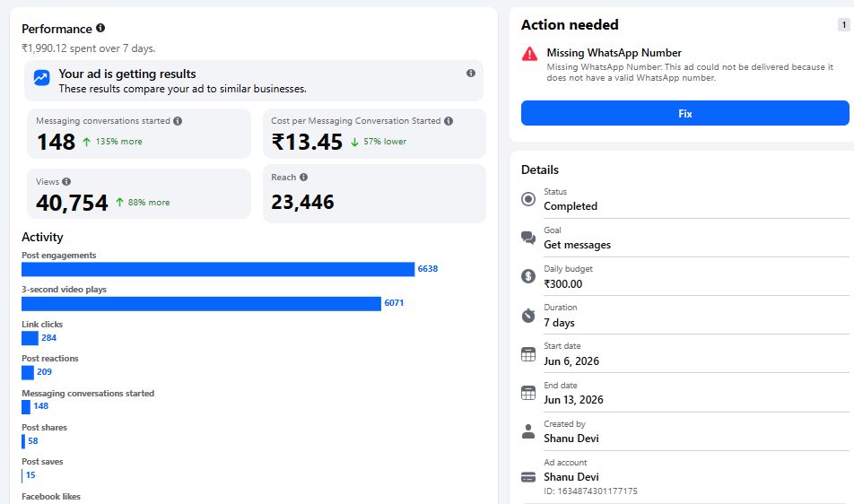Click the Action needed count badge
The height and width of the screenshot is (504, 854).
843,24
